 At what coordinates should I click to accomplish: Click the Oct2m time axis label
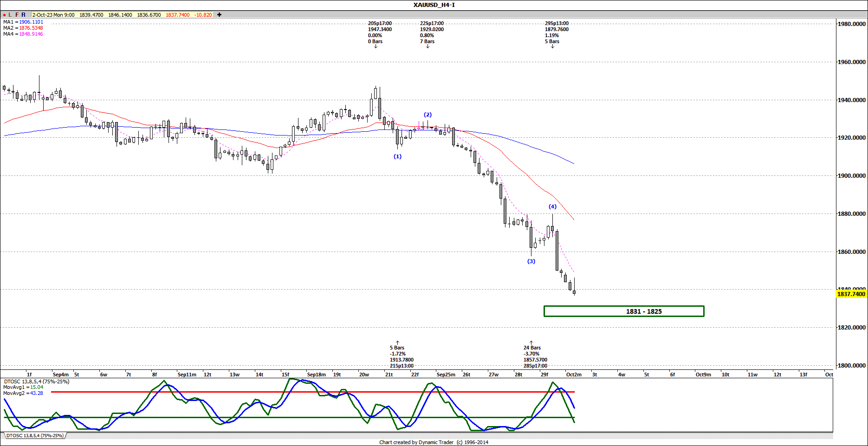(x=574, y=375)
